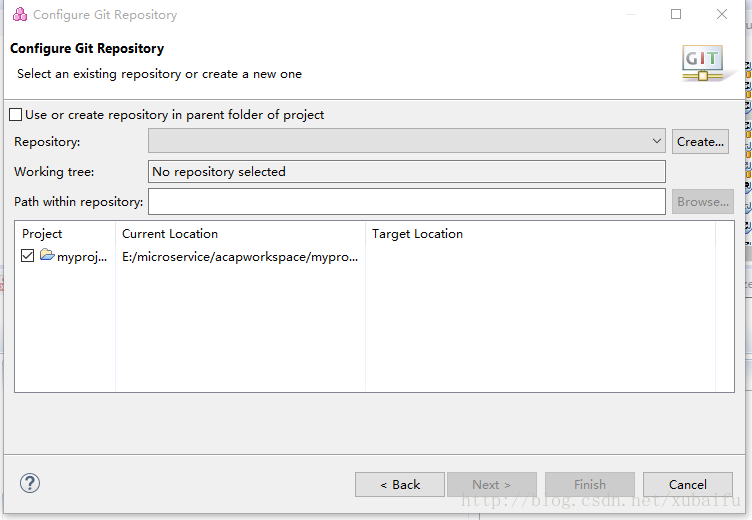Click the E:/microservice/acapworkspace current location cell

point(240,257)
